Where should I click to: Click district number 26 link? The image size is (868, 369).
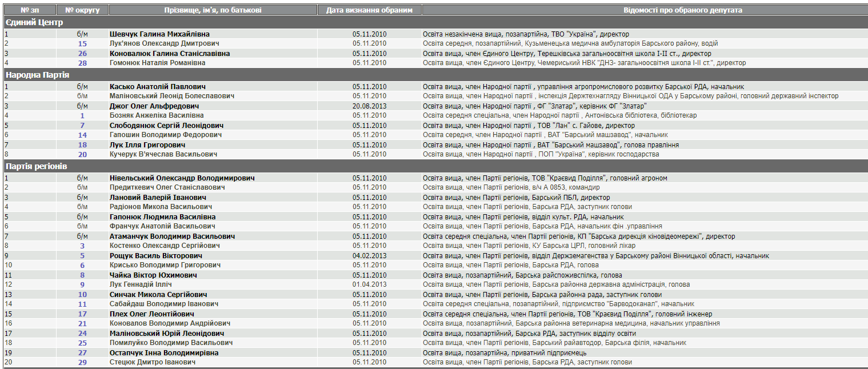coord(82,54)
